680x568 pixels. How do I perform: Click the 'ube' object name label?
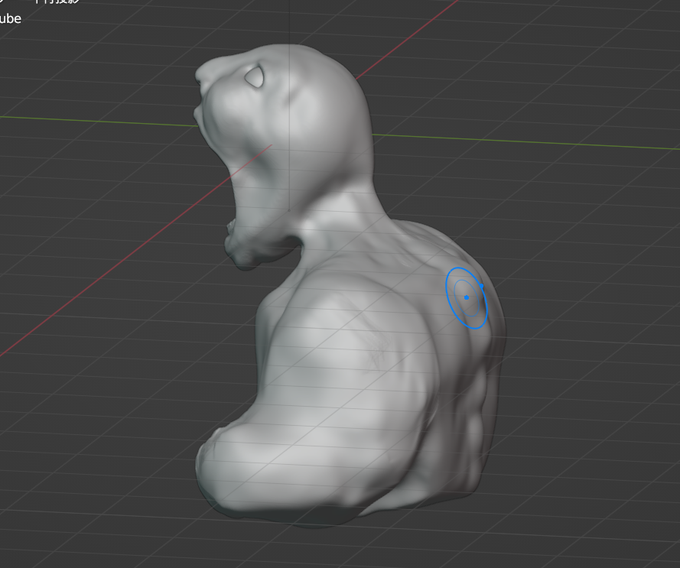pyautogui.click(x=10, y=19)
